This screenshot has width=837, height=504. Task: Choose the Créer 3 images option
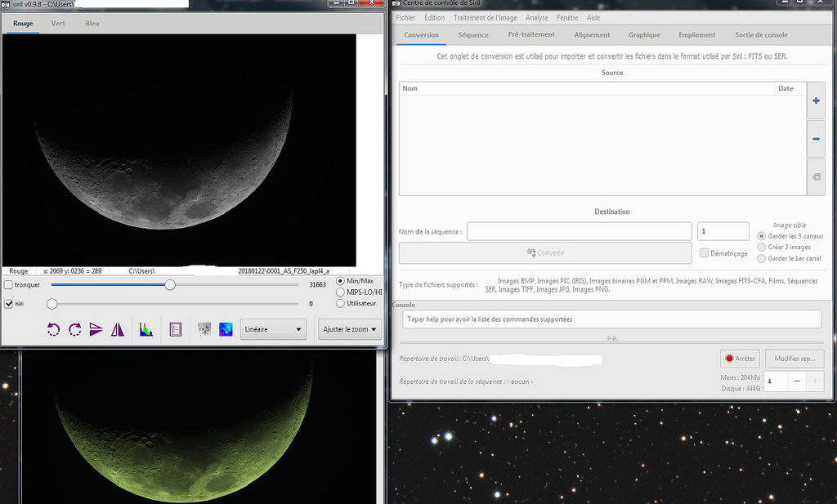(762, 247)
